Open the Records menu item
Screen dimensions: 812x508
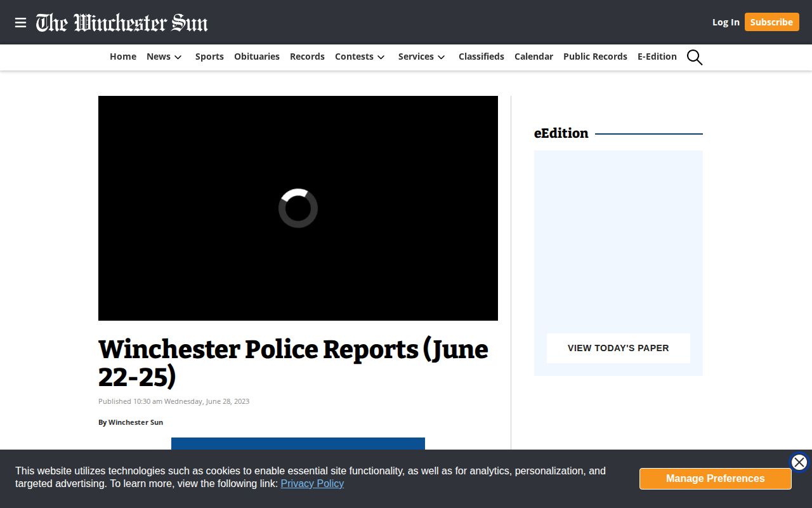coord(307,57)
